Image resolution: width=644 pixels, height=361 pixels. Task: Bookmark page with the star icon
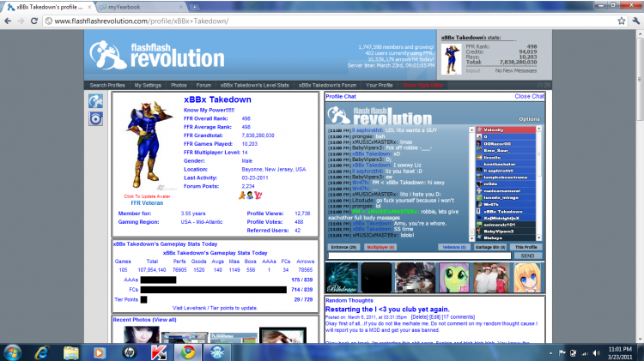point(622,21)
